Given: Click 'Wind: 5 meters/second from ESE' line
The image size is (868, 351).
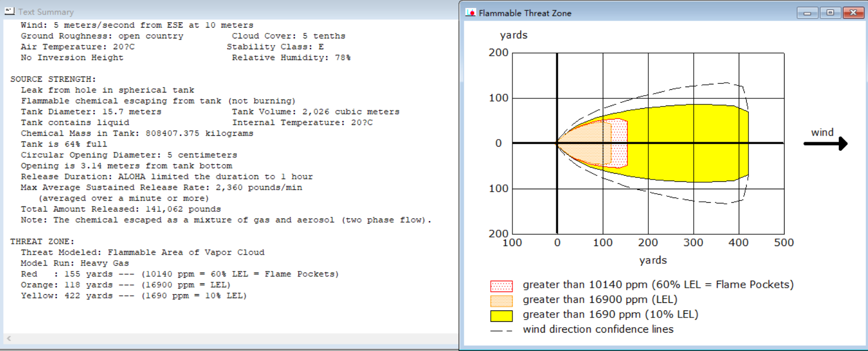Looking at the screenshot, I should pyautogui.click(x=137, y=25).
